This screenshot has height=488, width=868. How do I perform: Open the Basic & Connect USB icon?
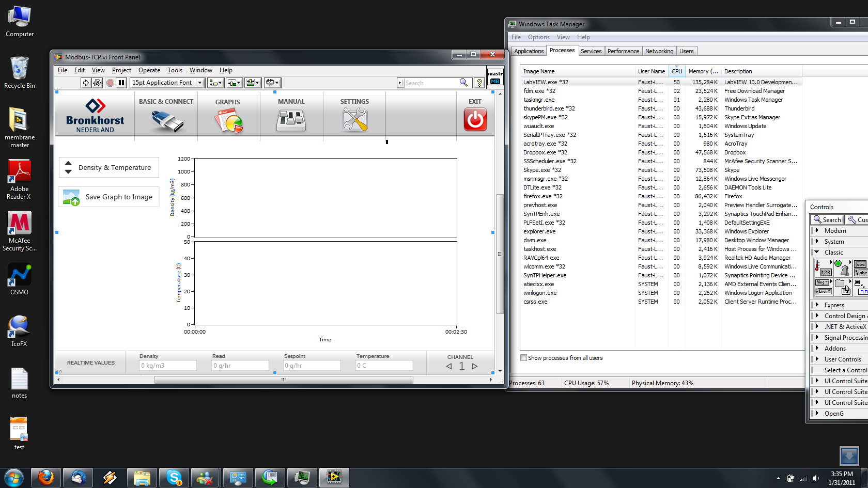click(167, 121)
